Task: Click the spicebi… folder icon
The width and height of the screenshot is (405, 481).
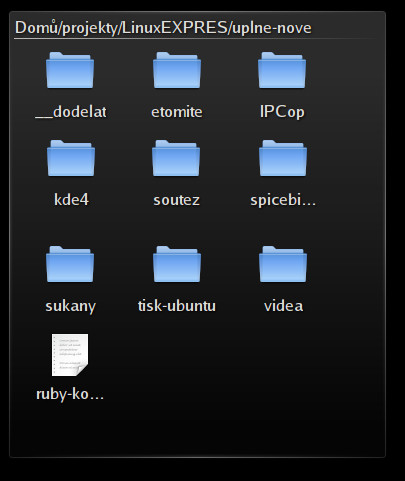Action: [283, 158]
